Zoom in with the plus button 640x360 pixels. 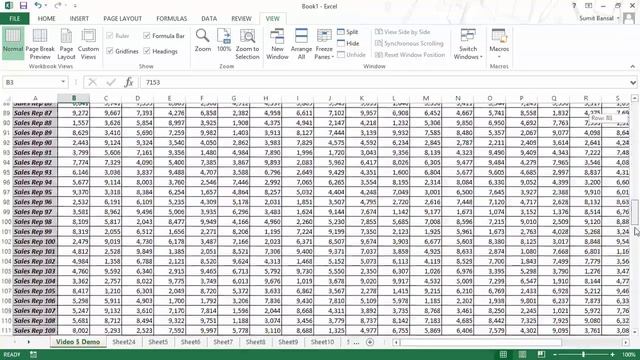pyautogui.click(x=612, y=354)
